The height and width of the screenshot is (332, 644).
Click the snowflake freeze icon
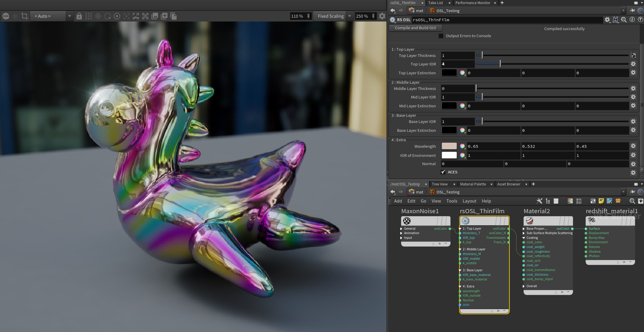pos(98,16)
